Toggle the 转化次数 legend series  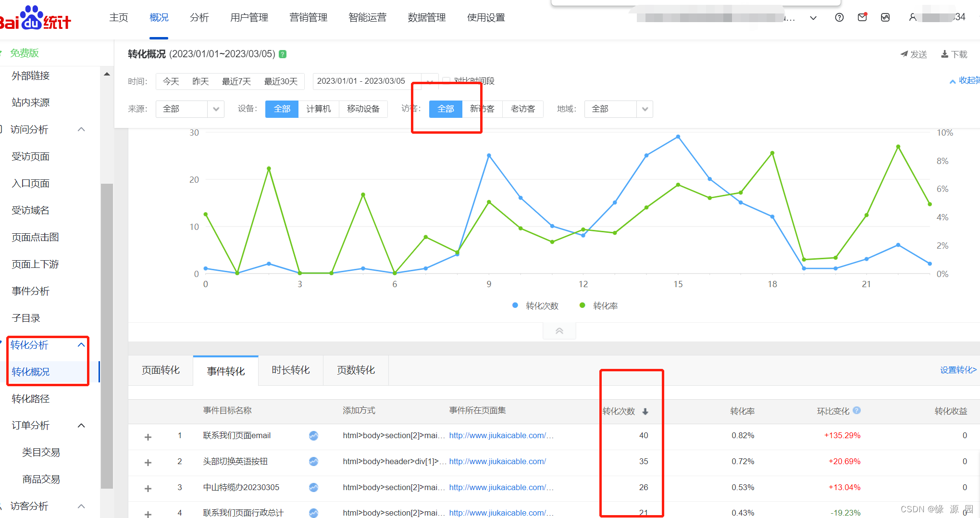[536, 306]
